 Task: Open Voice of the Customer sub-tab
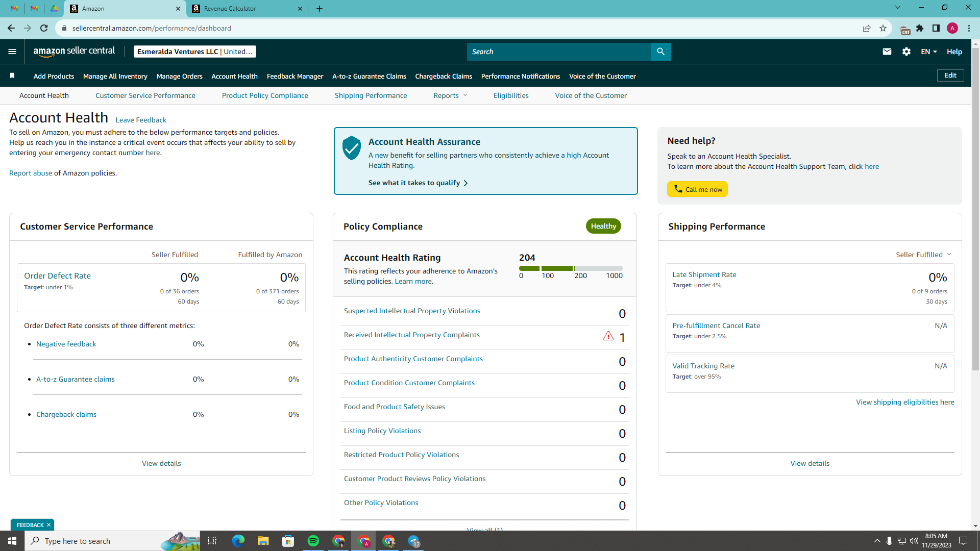pos(591,95)
